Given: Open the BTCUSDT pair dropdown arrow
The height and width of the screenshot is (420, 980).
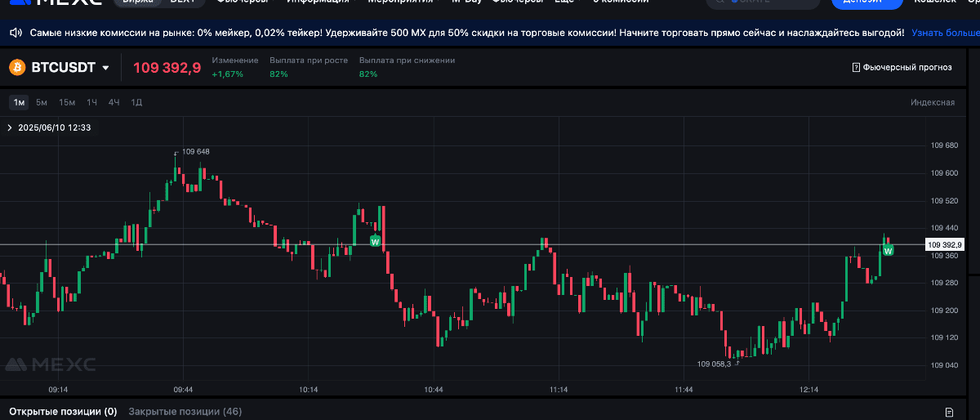Looking at the screenshot, I should [105, 69].
